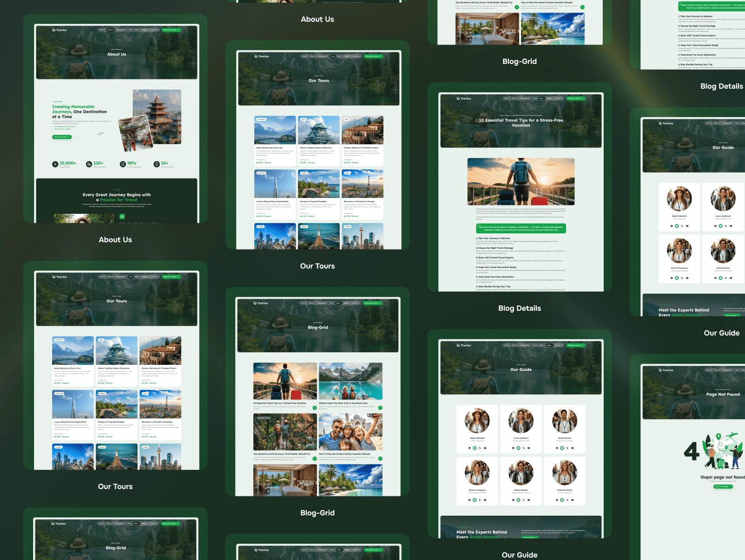This screenshot has height=560, width=745.
Task: Select the highlighted Blog item in the 10 Essential Travel Tips page nav
Action: 541,98
